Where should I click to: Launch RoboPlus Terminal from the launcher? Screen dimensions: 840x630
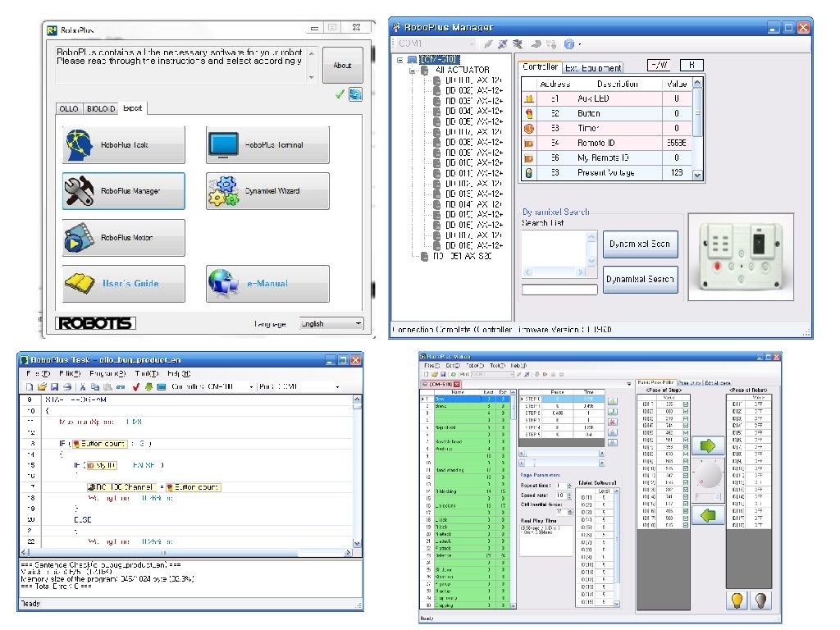pos(268,144)
